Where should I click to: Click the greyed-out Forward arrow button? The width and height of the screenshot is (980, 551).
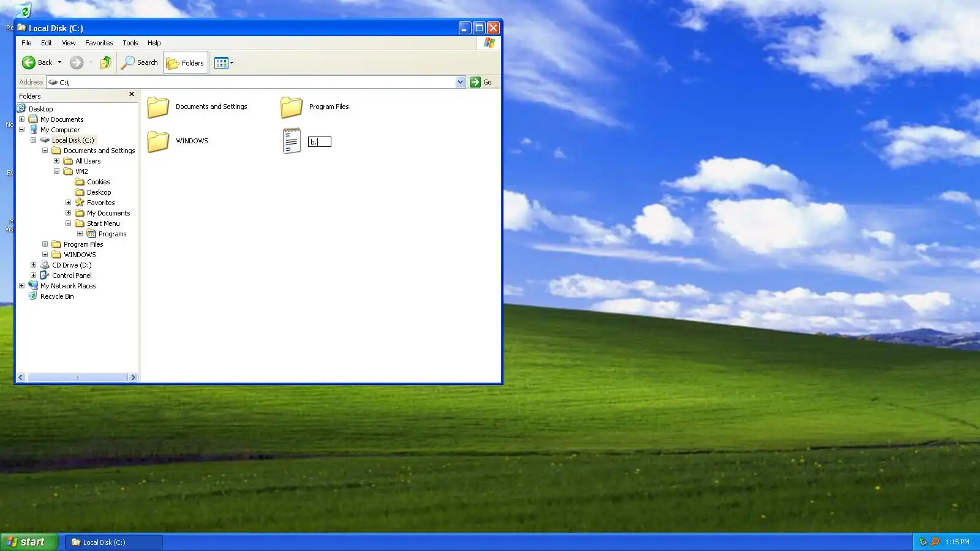(77, 62)
